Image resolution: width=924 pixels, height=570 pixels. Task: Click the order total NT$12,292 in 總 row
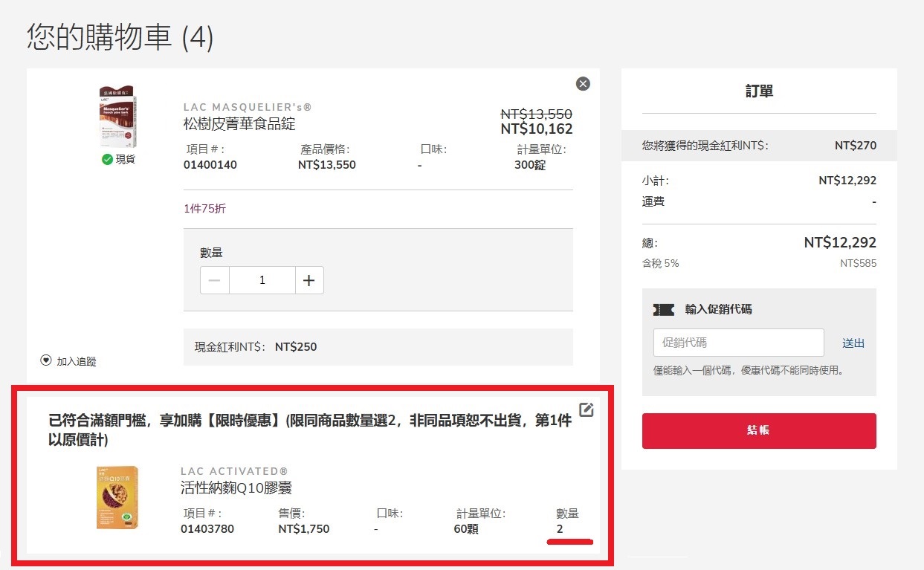point(840,242)
